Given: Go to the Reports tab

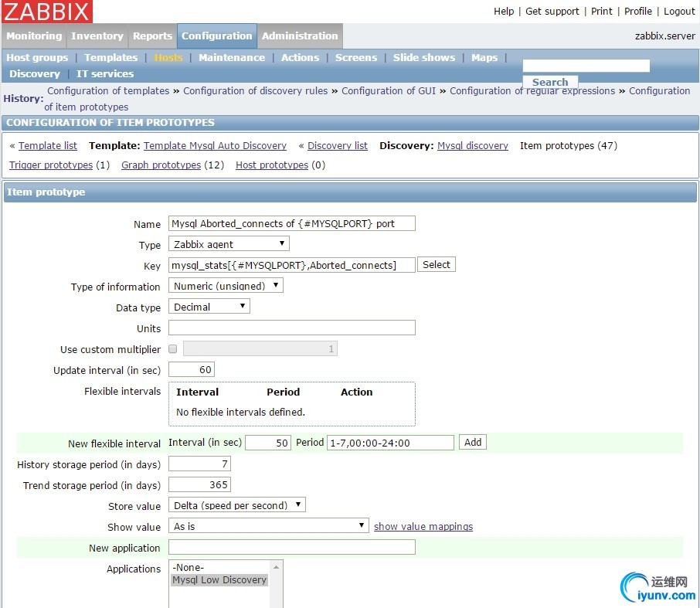Looking at the screenshot, I should [x=152, y=36].
